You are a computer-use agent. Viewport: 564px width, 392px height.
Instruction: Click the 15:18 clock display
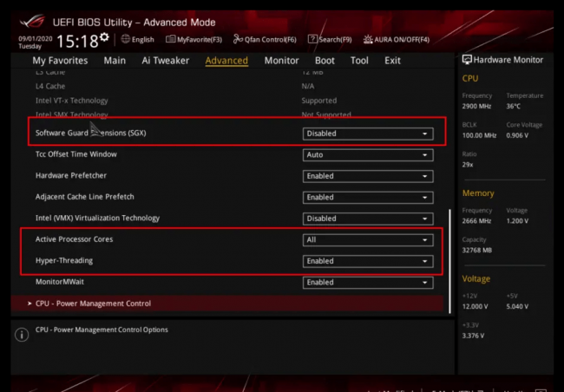pos(77,42)
